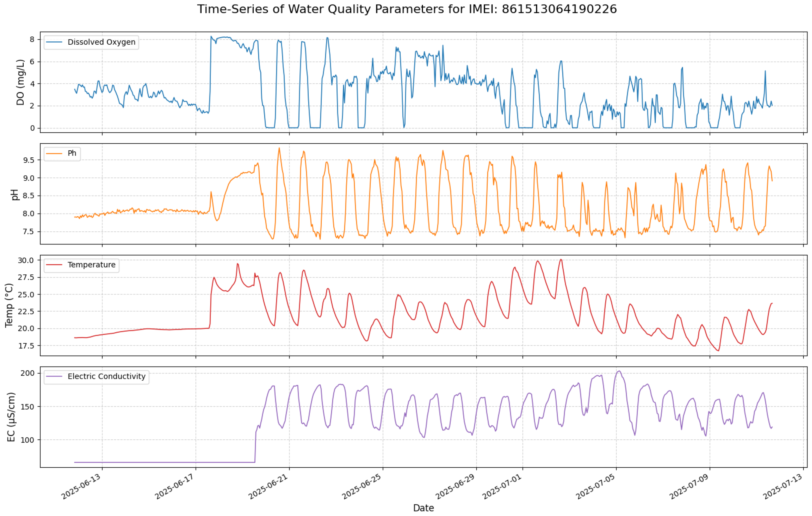Click the Date x-axis label
The image size is (812, 516).
click(424, 508)
